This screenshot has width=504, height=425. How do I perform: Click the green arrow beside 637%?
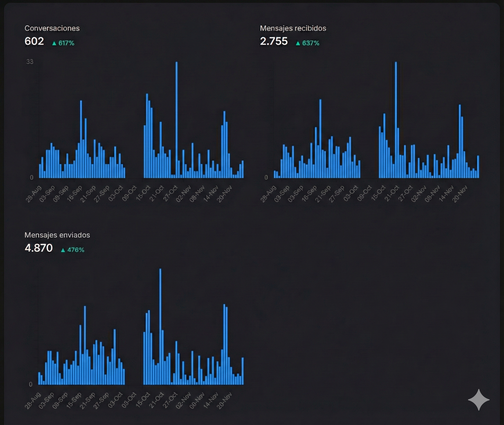pos(298,43)
